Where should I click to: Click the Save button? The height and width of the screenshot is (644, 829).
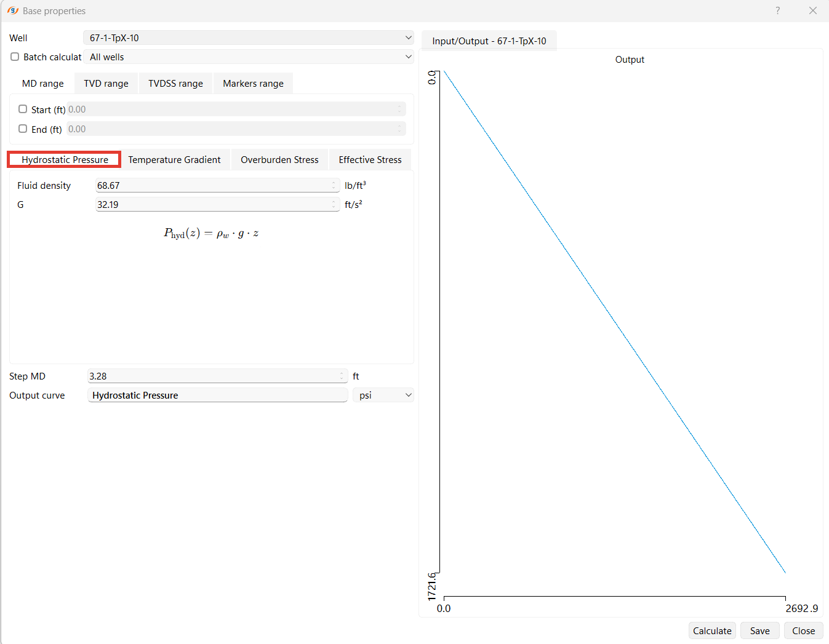[x=760, y=630]
